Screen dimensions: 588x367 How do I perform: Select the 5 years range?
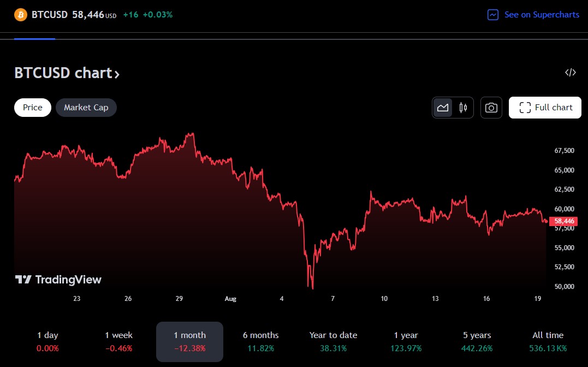(477, 341)
